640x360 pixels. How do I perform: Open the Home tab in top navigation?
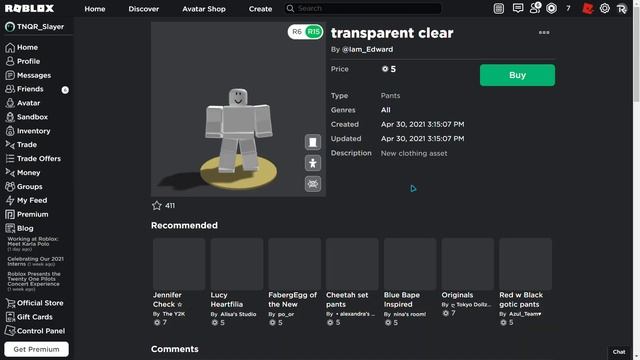95,9
